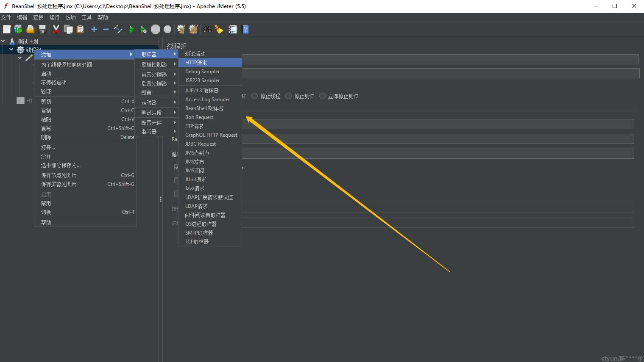Select the thread group gear icon in tree
644x362 pixels.
(20, 50)
